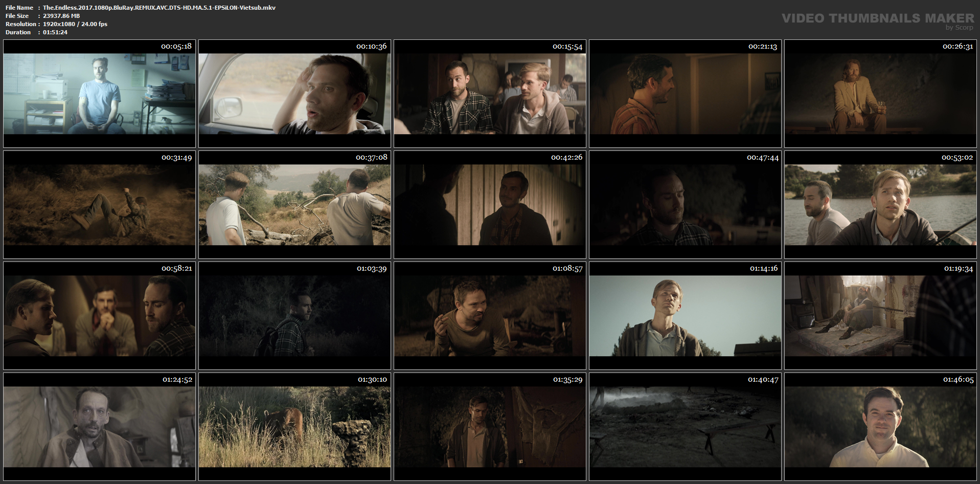Click the 01:46:05 timestamp label
Image resolution: width=980 pixels, height=484 pixels.
coord(958,379)
